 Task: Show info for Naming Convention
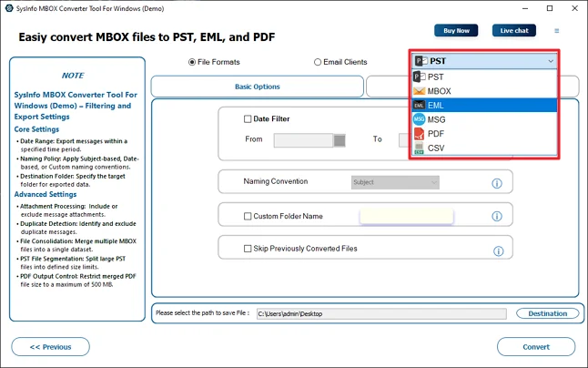point(497,183)
